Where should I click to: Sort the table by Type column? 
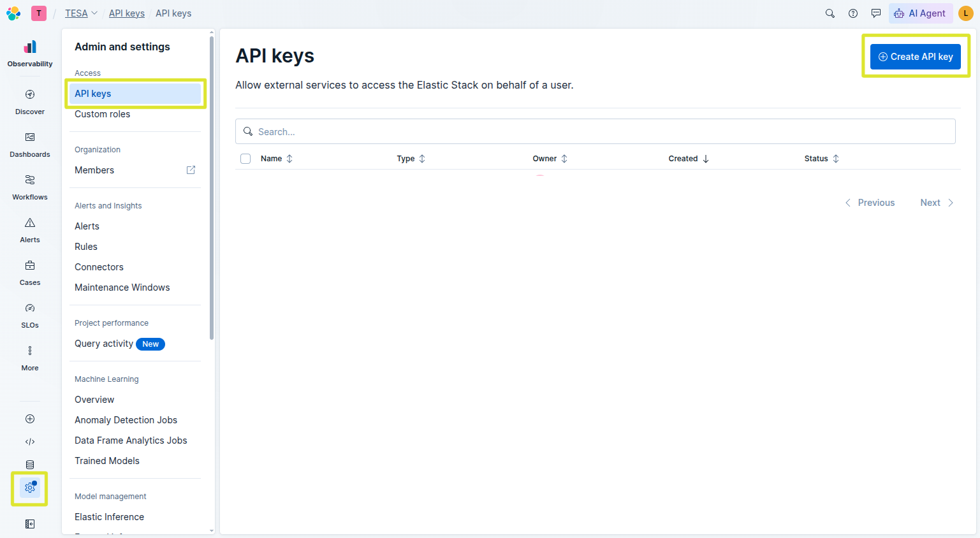[x=411, y=159]
